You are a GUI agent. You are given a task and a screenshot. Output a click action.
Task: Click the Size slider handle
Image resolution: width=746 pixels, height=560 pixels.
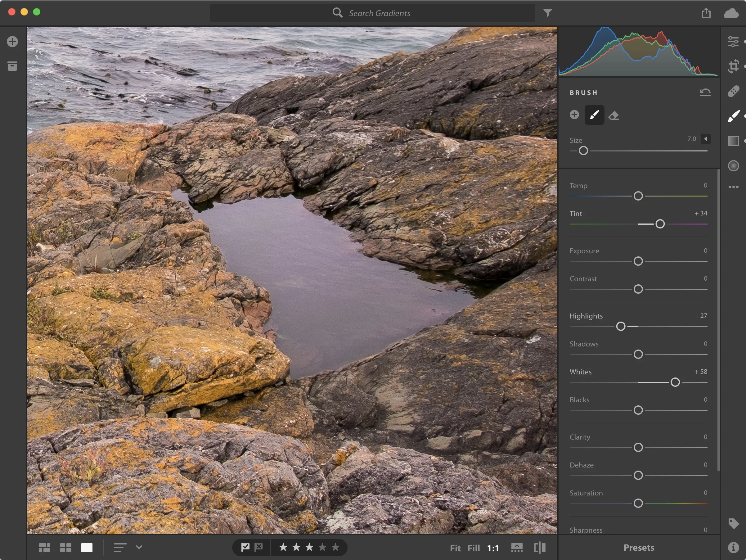click(583, 151)
